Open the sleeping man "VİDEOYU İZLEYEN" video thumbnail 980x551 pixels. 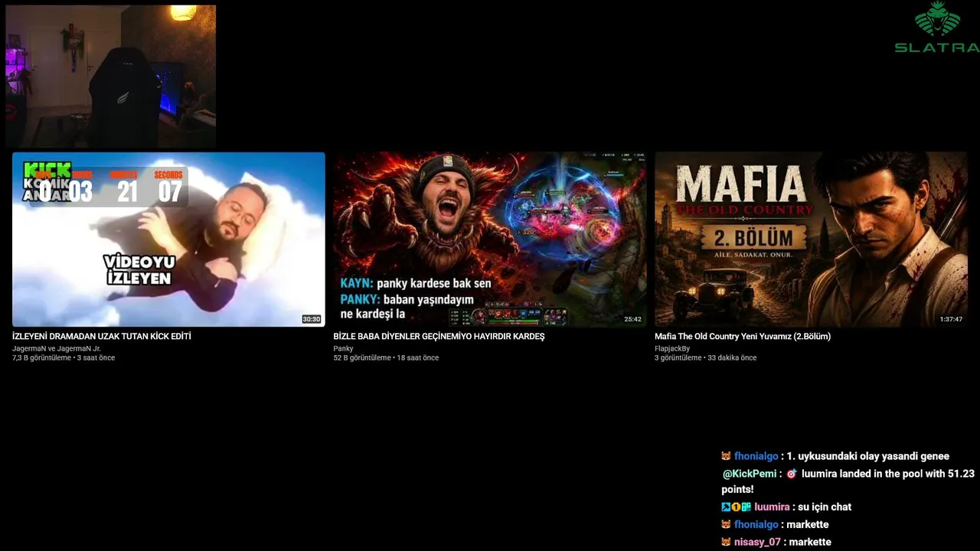[x=168, y=240]
